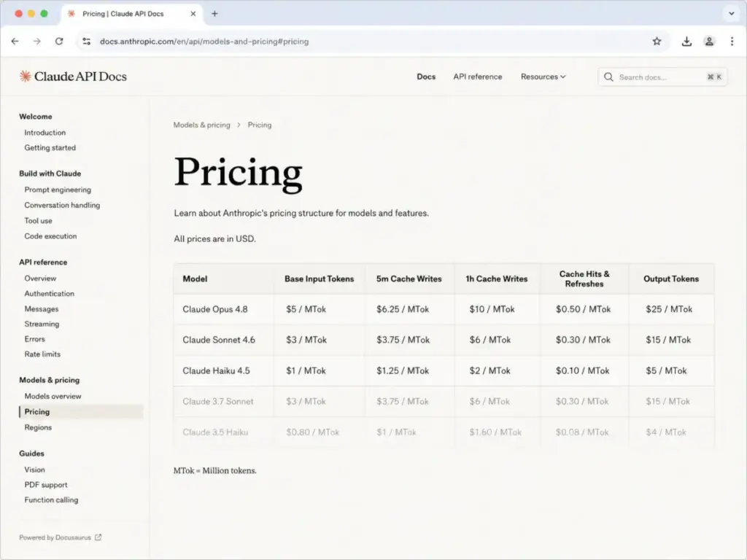Click the search magnifier icon
Screen dimensions: 747x560
coord(609,77)
